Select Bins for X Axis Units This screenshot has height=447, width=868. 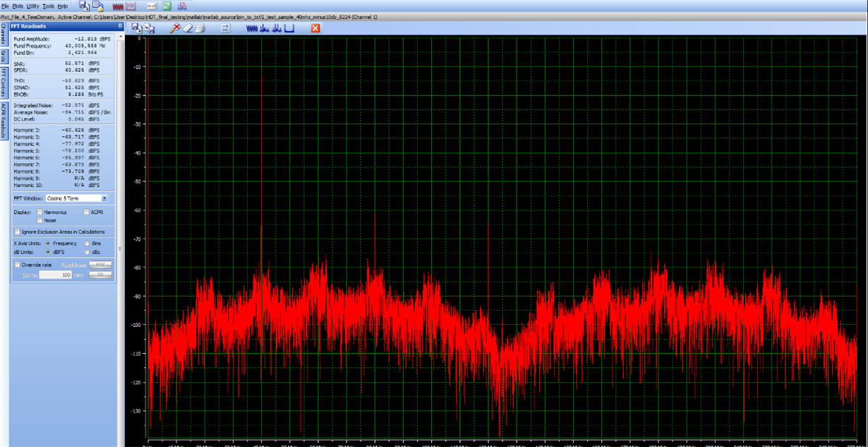pos(87,243)
